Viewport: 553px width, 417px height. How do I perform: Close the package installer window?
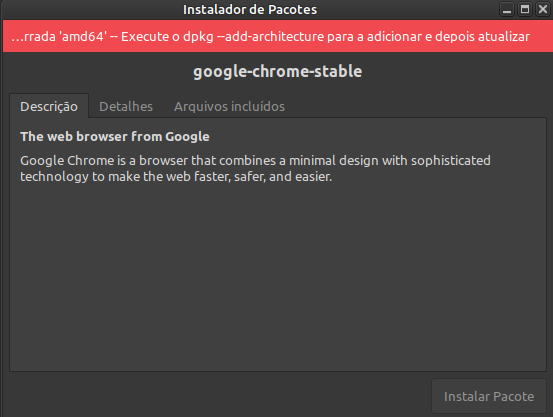(x=543, y=10)
